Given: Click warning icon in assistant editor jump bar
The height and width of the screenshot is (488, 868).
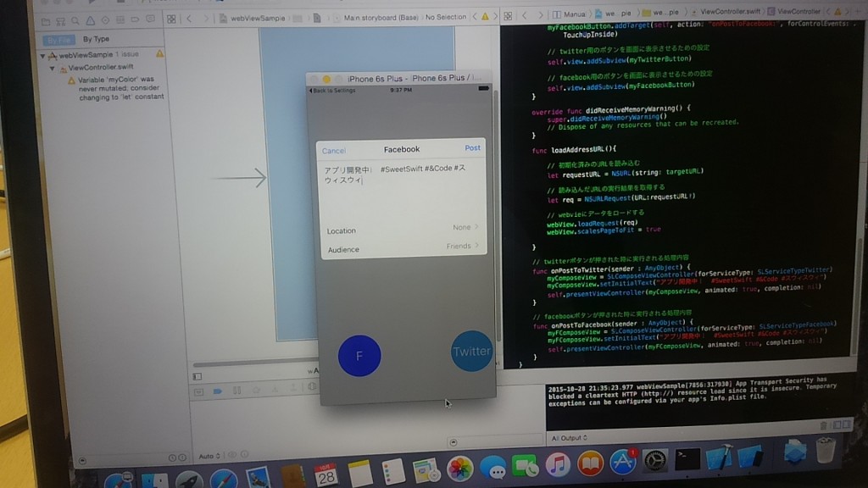Looking at the screenshot, I should coord(837,11).
